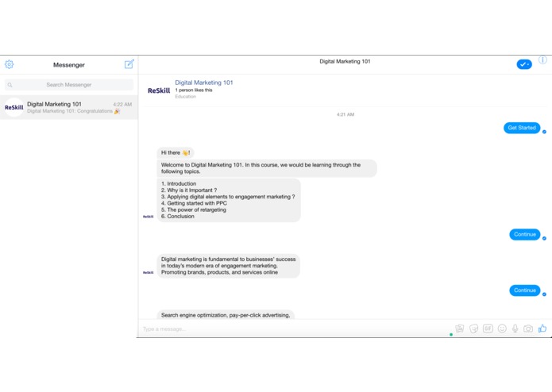
Task: Click ReSkill logo in page header
Action: point(159,90)
